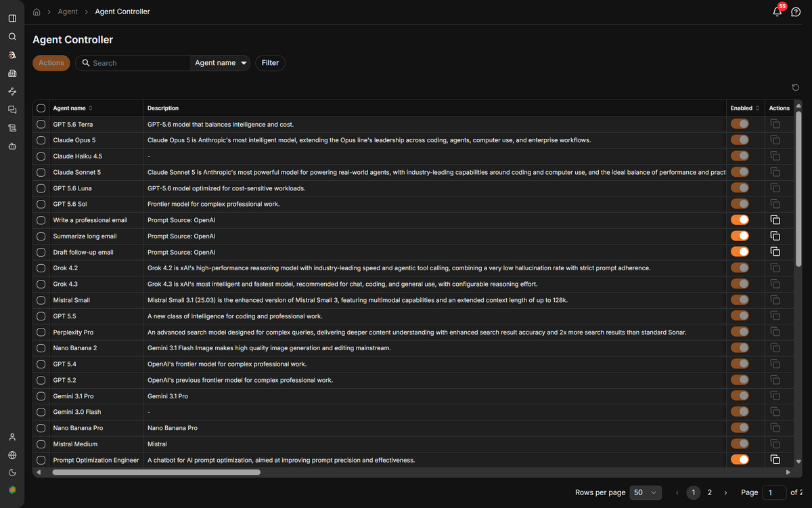The width and height of the screenshot is (812, 508).
Task: Open the workflow connector sidebar icon
Action: (12, 91)
